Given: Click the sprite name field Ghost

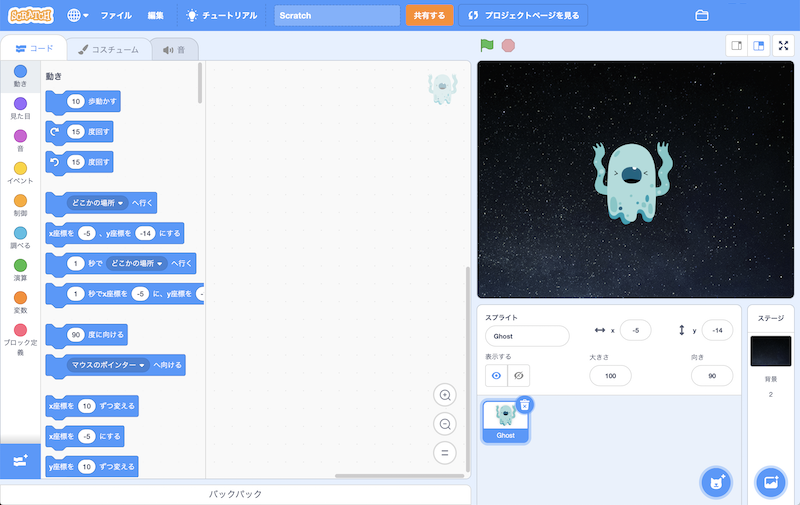Looking at the screenshot, I should coord(527,336).
